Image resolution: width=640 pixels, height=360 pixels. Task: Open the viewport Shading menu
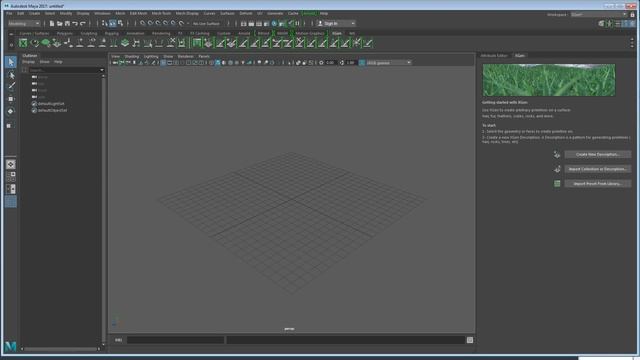tap(132, 56)
